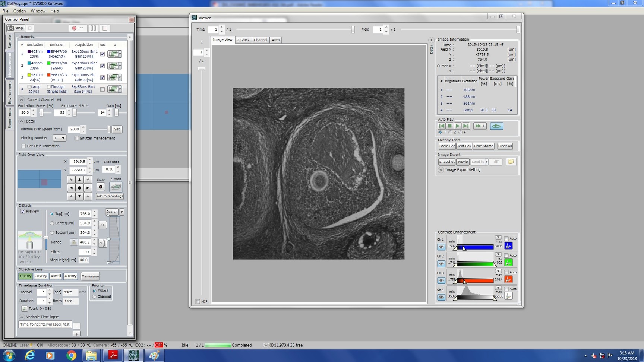Click refresh icon beside Total

pyautogui.click(x=24, y=309)
